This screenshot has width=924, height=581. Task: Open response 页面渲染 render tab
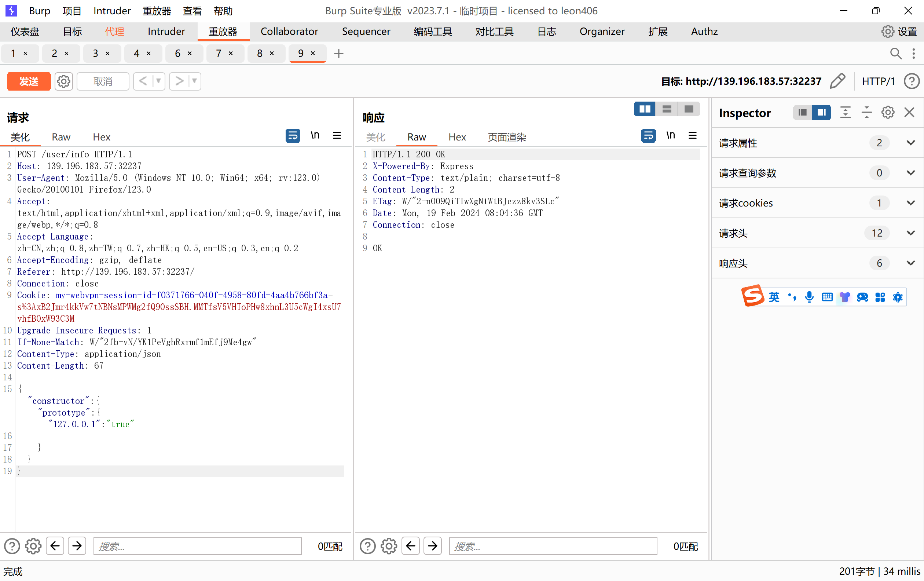(x=507, y=137)
